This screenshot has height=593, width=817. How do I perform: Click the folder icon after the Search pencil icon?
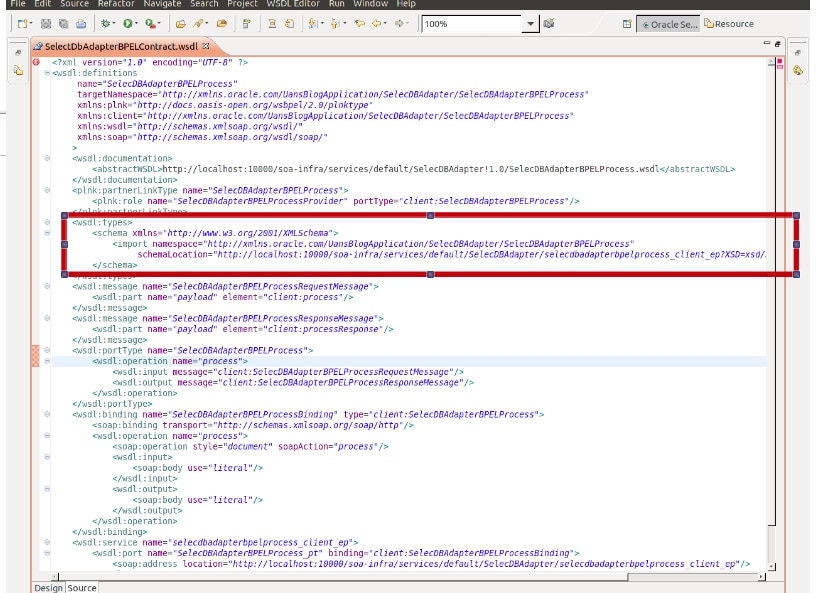tap(221, 23)
